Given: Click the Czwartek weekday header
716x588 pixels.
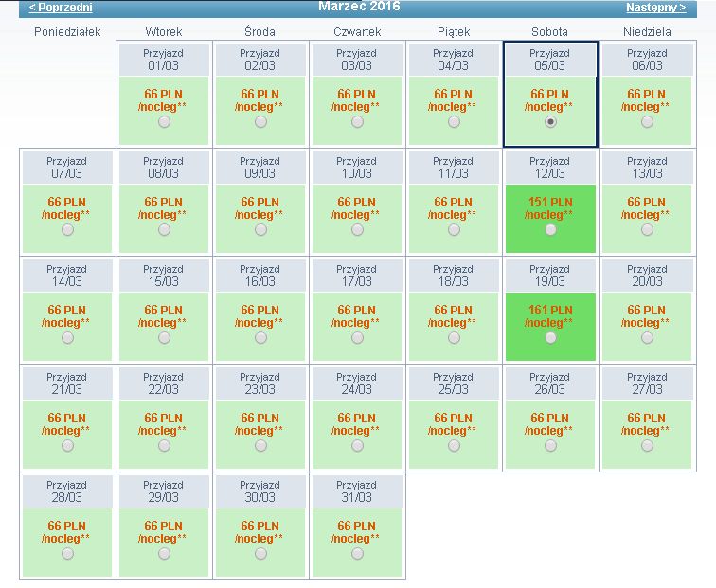Looking at the screenshot, I should pyautogui.click(x=357, y=32).
